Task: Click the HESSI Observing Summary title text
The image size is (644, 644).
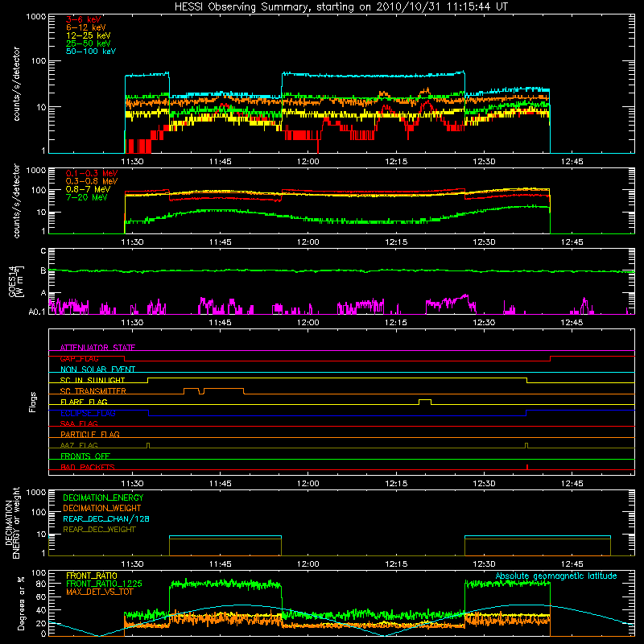Action: pos(341,7)
